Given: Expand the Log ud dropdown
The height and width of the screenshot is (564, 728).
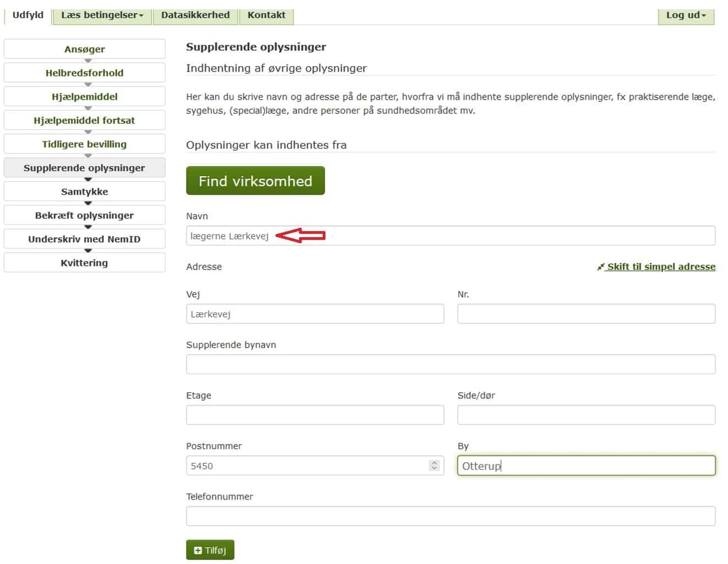Looking at the screenshot, I should click(x=686, y=15).
